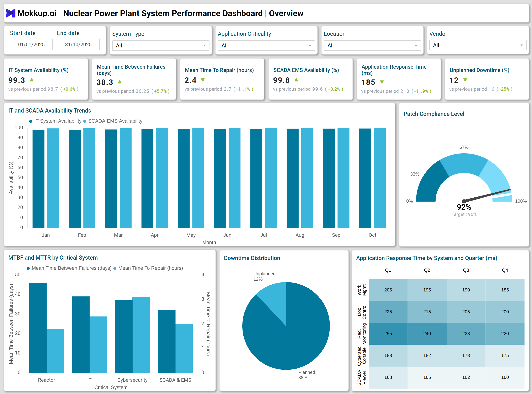The image size is (532, 394).
Task: Click the Vendor dropdown arrow
Action: (522, 45)
